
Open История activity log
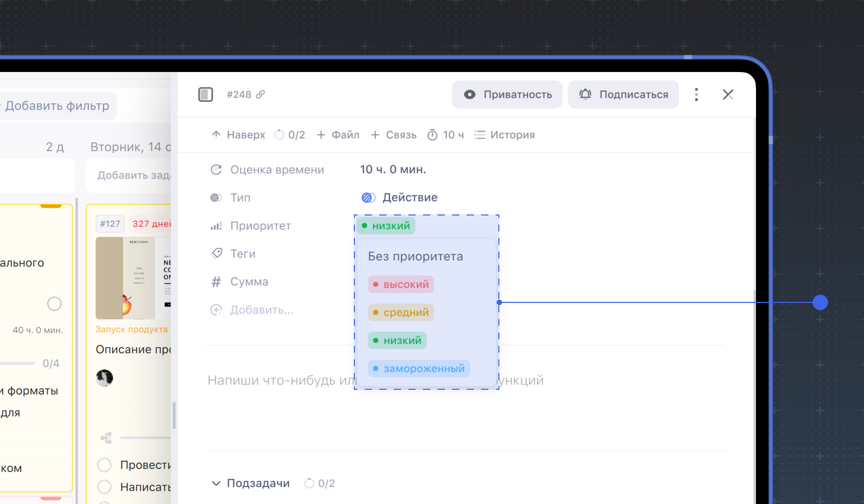coord(505,135)
